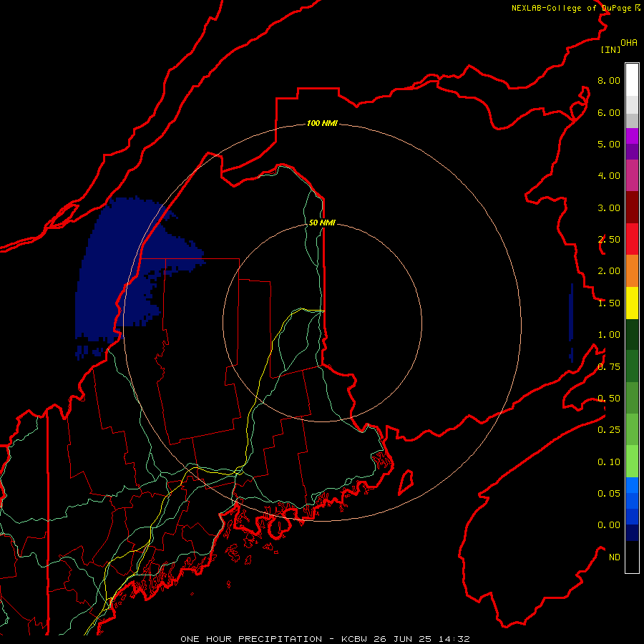This screenshot has width=644, height=644.
Task: Click the 5.00 legend value
Action: coord(609,144)
